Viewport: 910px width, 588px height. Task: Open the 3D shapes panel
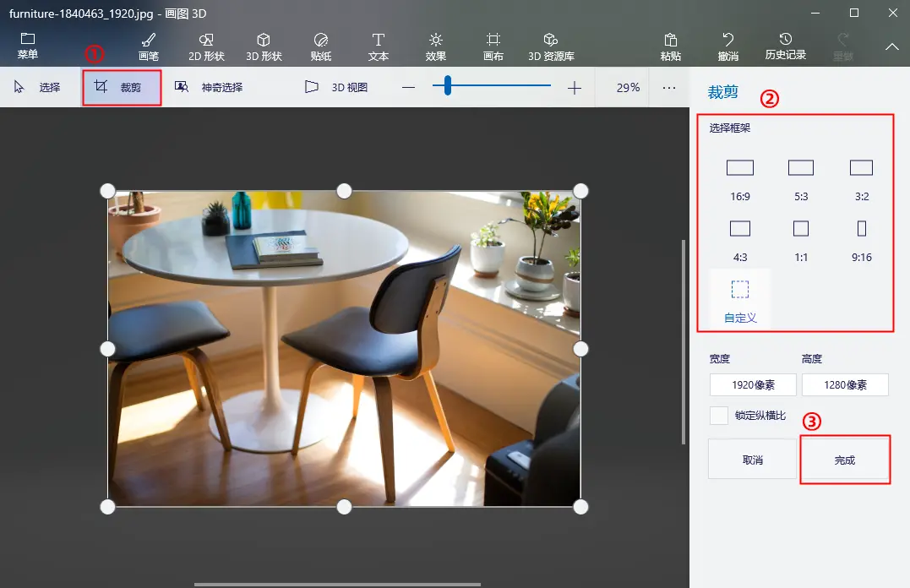click(263, 46)
